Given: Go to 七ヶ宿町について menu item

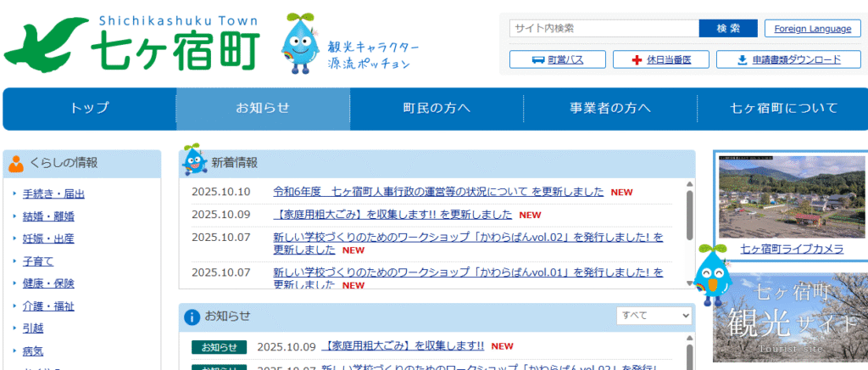Looking at the screenshot, I should click(783, 108).
